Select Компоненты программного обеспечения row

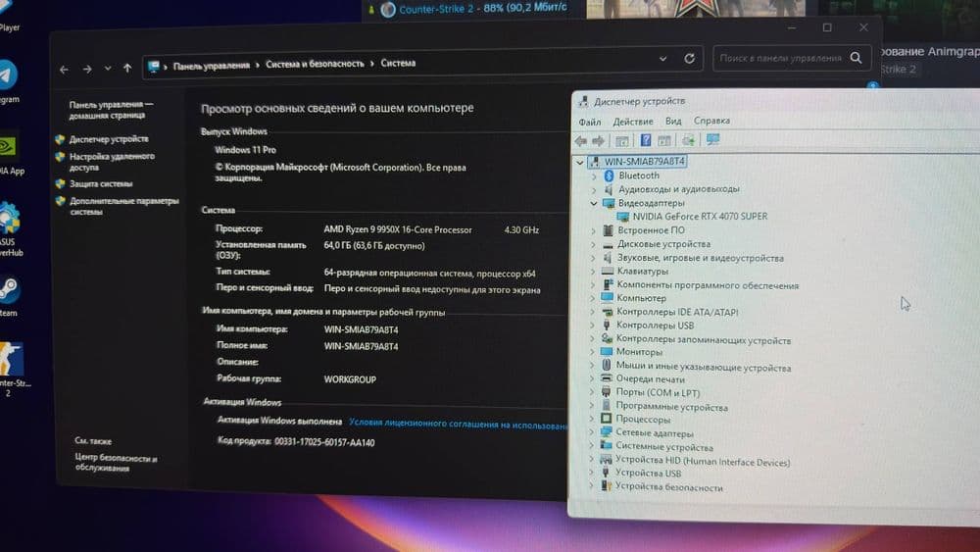tap(708, 285)
